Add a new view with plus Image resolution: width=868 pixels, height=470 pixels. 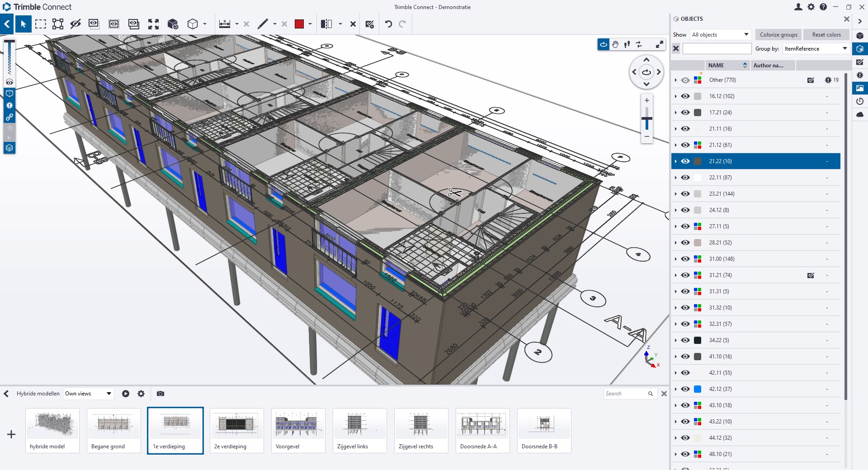point(11,434)
